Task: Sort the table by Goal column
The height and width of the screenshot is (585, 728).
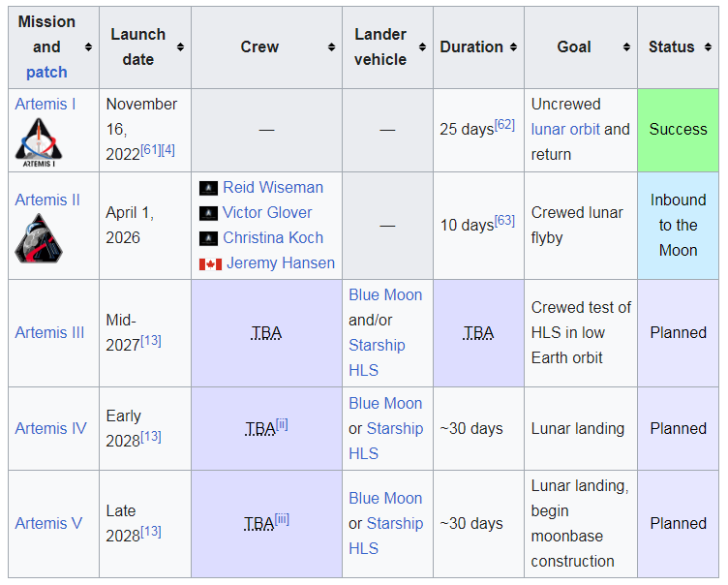Action: [x=626, y=46]
